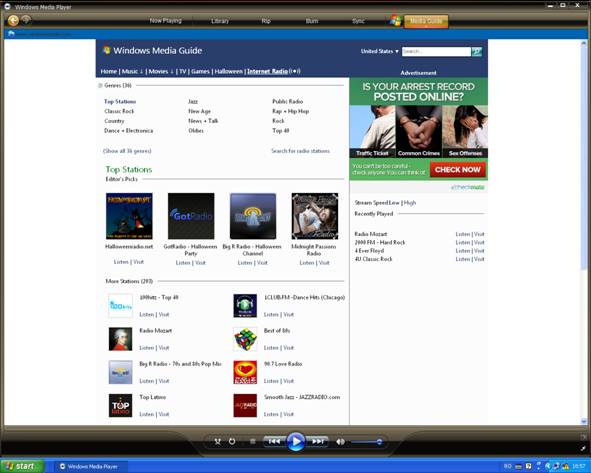Click the 100hitz Top 40 station icon
This screenshot has width=591, height=473.
[x=121, y=306]
